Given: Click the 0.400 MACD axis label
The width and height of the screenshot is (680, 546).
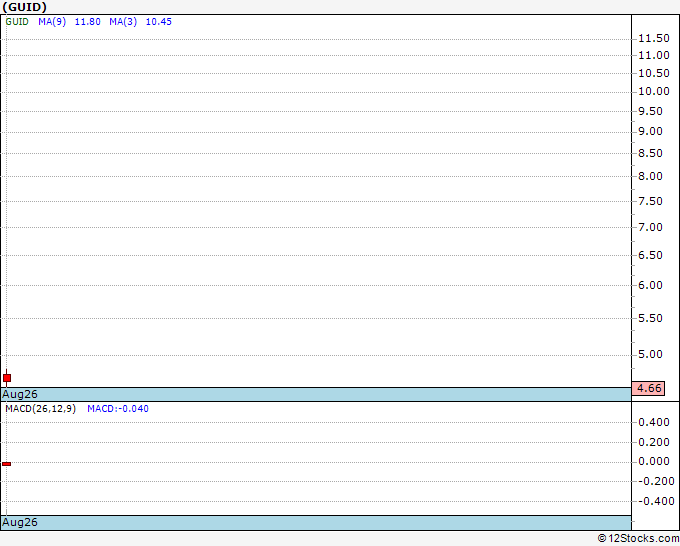Looking at the screenshot, I should [654, 422].
